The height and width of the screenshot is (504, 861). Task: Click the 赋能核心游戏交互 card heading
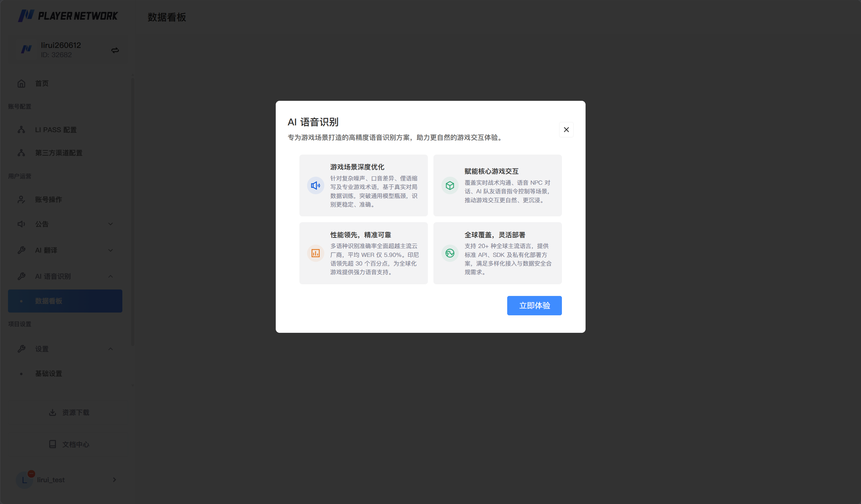(x=491, y=171)
